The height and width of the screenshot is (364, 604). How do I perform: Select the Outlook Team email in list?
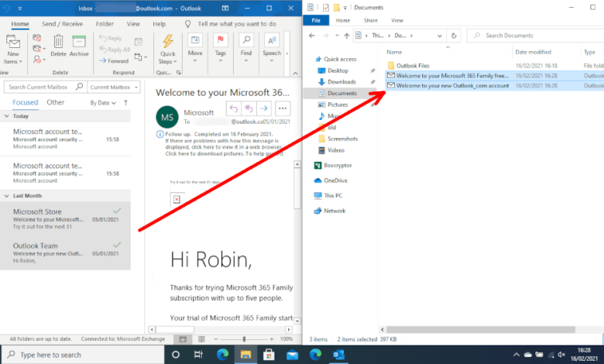[x=66, y=252]
